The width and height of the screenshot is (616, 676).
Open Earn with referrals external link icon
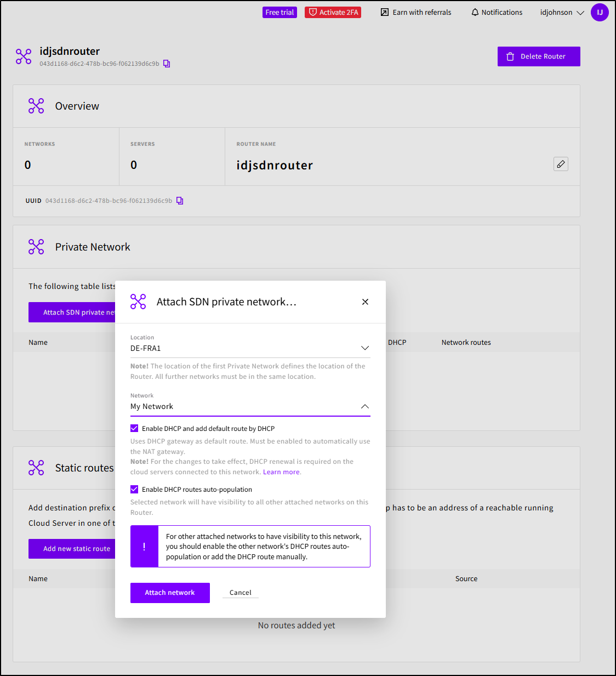[385, 12]
